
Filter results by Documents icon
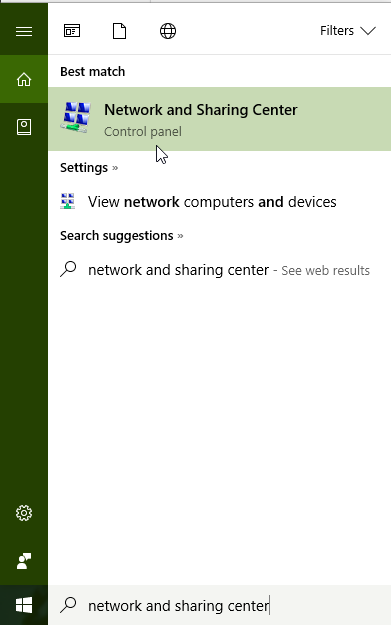point(120,31)
